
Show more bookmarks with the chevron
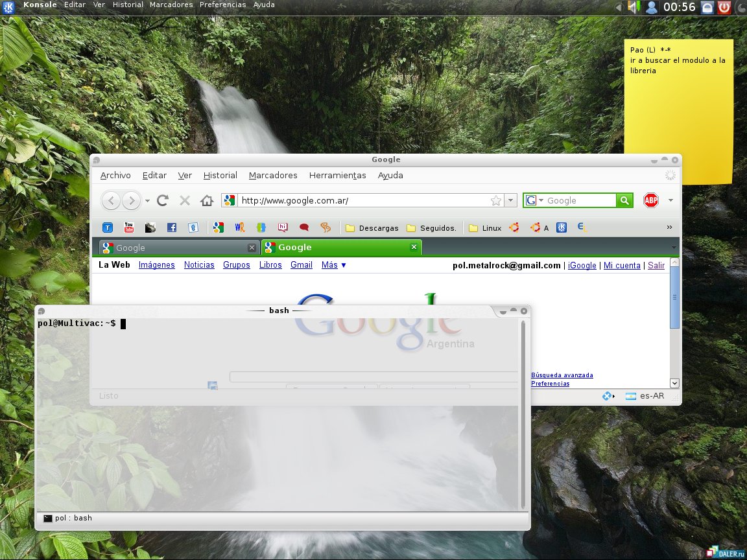(669, 227)
